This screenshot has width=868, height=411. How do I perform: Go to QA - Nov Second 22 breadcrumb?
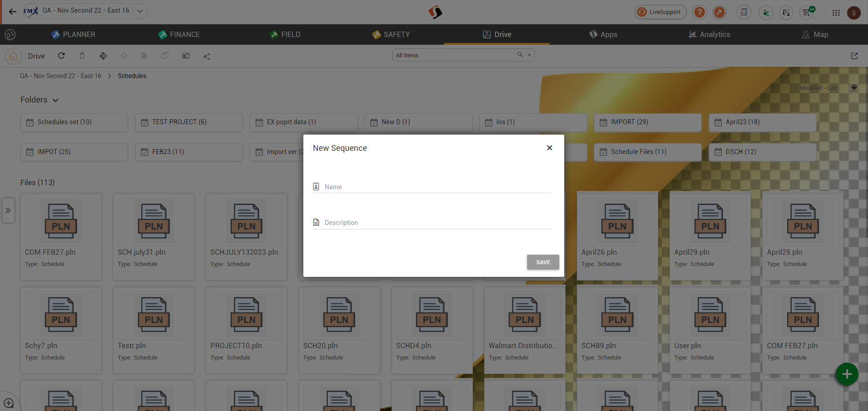tap(61, 76)
